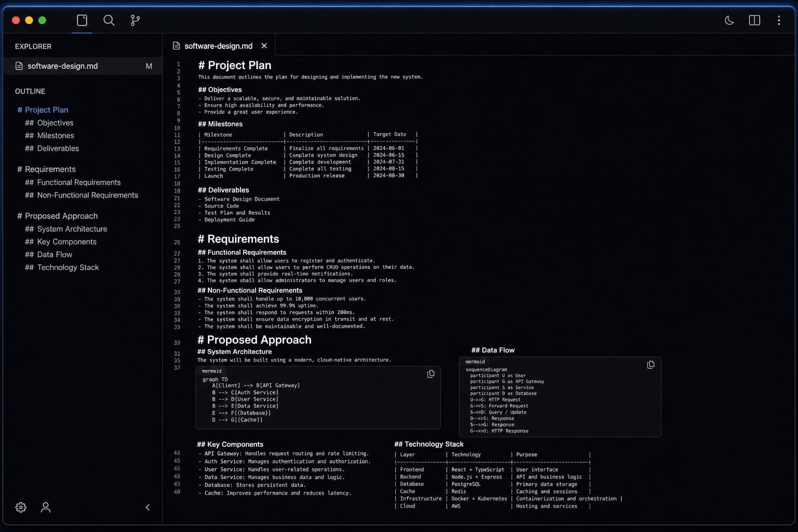Go to Deliverables in outline

52,149
